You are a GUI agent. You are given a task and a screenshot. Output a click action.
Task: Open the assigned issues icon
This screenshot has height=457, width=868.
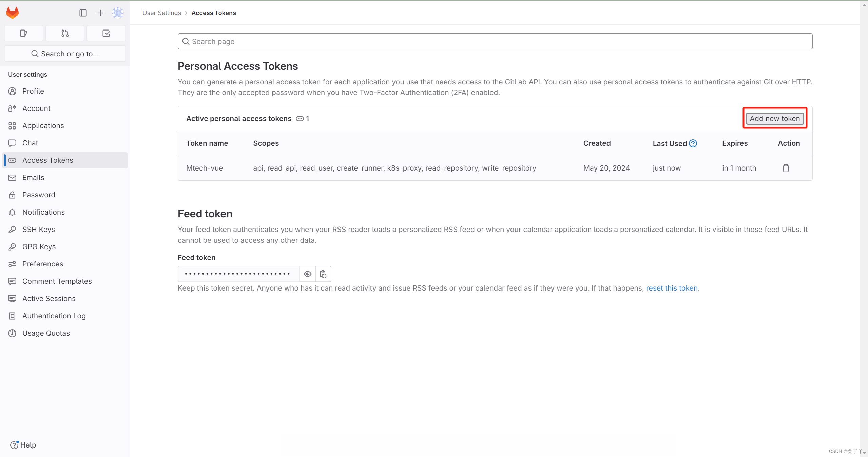tap(23, 33)
